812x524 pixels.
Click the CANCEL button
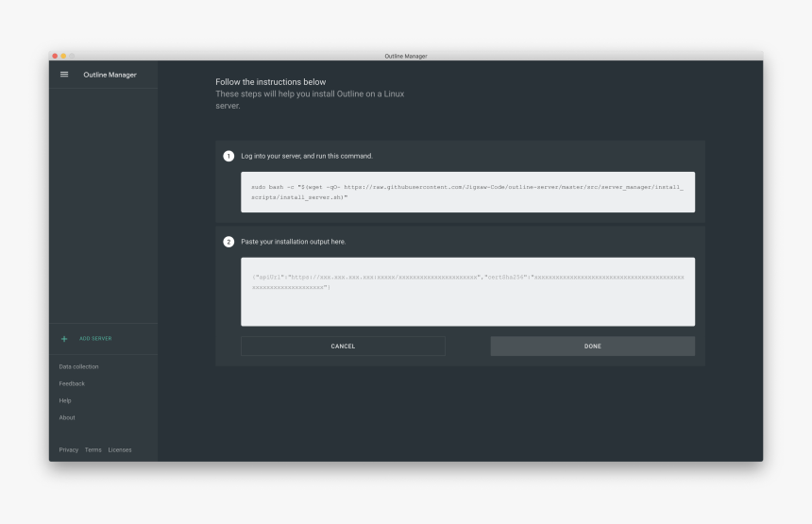[x=343, y=347]
